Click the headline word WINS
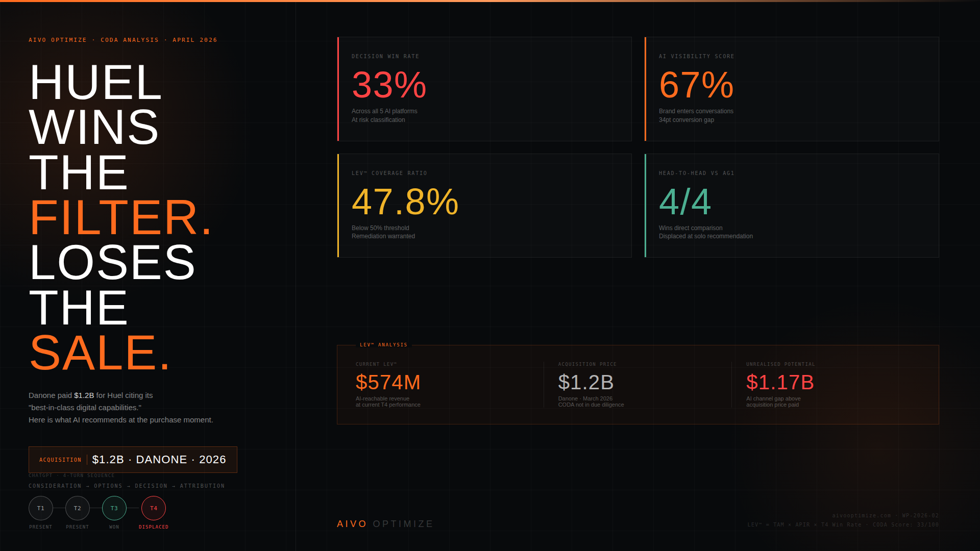Screen dimensions: 980x551 pos(94,127)
